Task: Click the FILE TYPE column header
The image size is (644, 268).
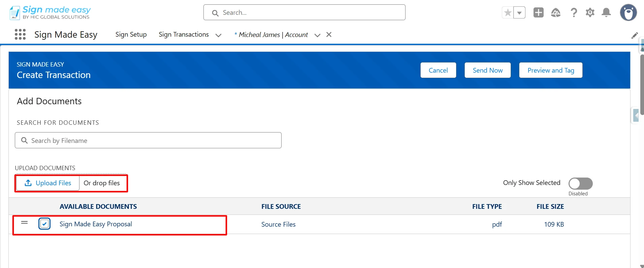Action: pos(487,206)
